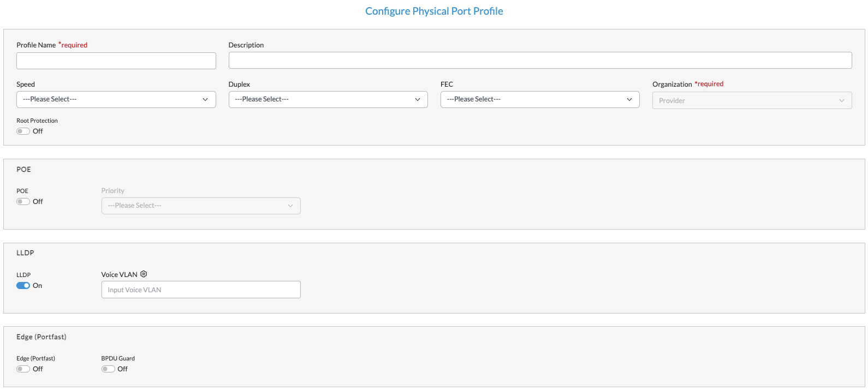This screenshot has height=391, width=868.
Task: Click the Input Voice VLAN field
Action: click(200, 290)
